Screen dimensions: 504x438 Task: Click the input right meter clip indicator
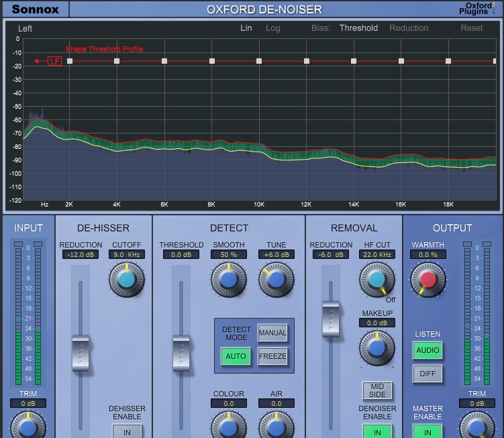click(x=38, y=244)
